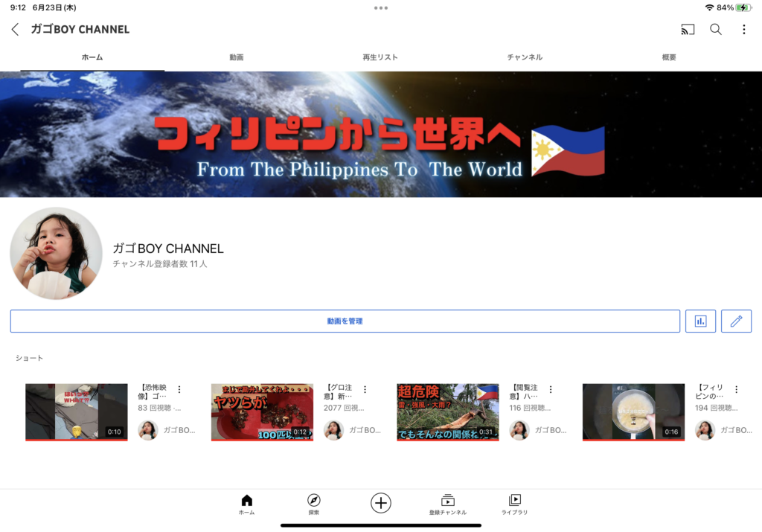Viewport: 762px width, 532px height.
Task: Go to the ホーム bottom navigation icon
Action: coord(247,504)
